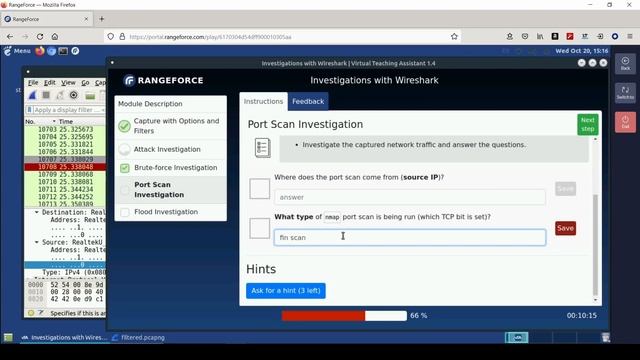Open the Wireshark Edit menu
Viewport: 640px width, 360px height.
tap(49, 82)
